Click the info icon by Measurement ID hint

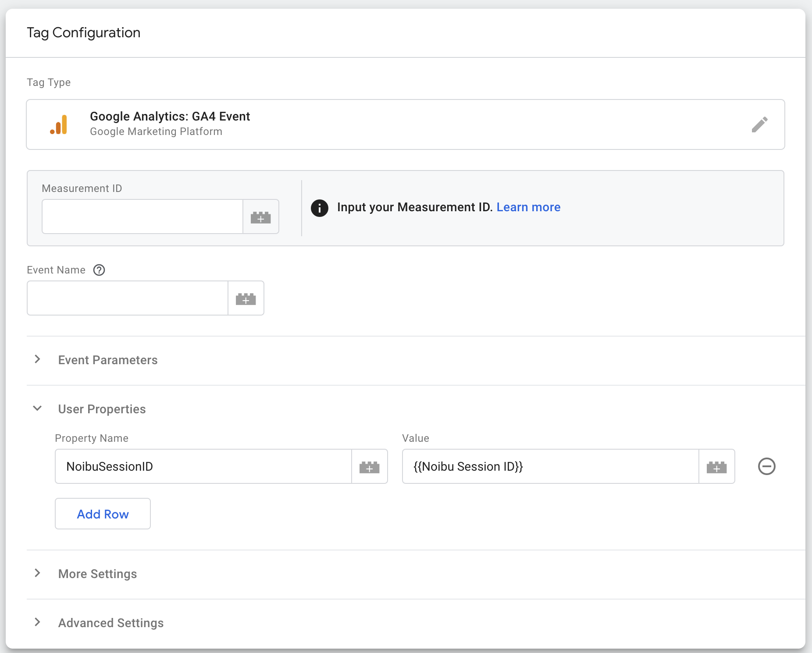click(320, 208)
